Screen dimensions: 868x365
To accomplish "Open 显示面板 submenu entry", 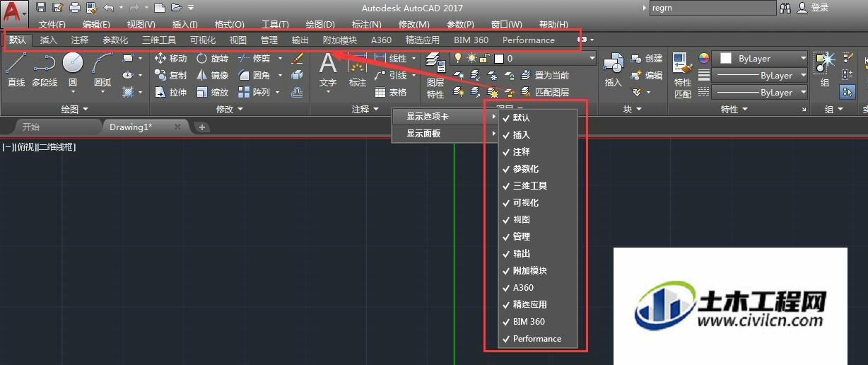I will [445, 133].
